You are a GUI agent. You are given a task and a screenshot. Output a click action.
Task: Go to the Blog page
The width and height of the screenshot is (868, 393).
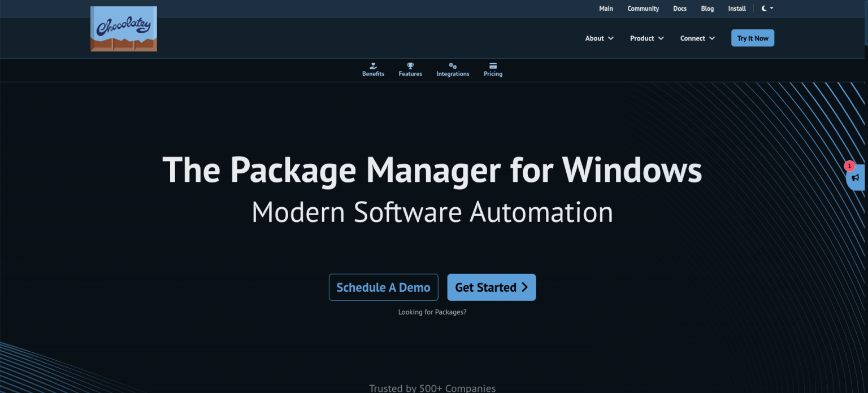coord(708,8)
